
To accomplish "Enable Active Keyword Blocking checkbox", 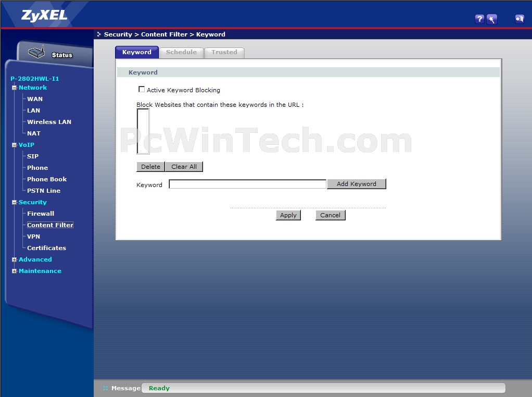I will 142,89.
